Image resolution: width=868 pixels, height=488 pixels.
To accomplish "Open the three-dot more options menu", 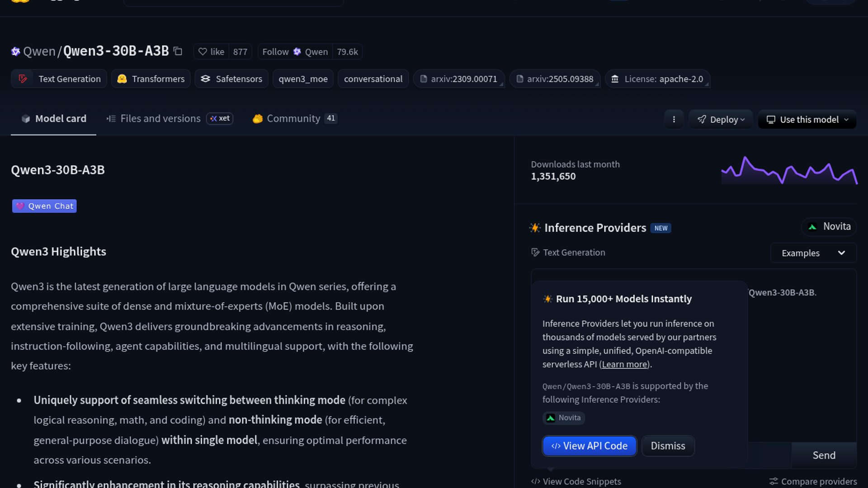I will point(674,120).
